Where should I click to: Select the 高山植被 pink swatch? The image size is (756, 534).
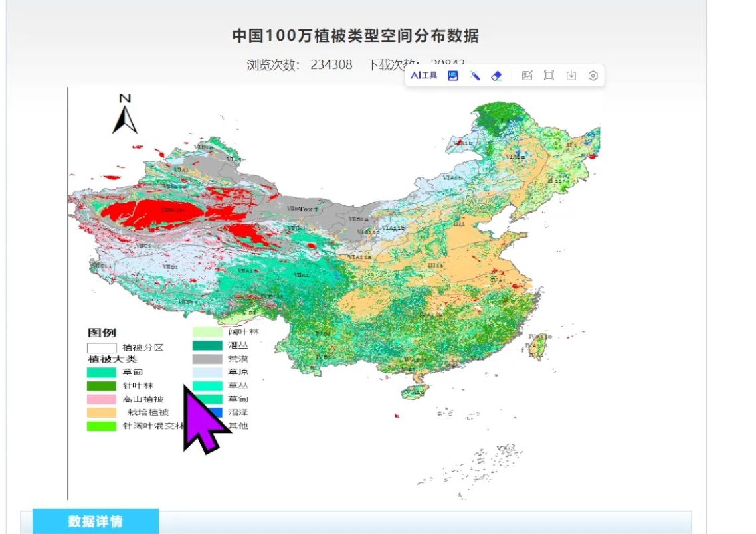click(x=101, y=399)
